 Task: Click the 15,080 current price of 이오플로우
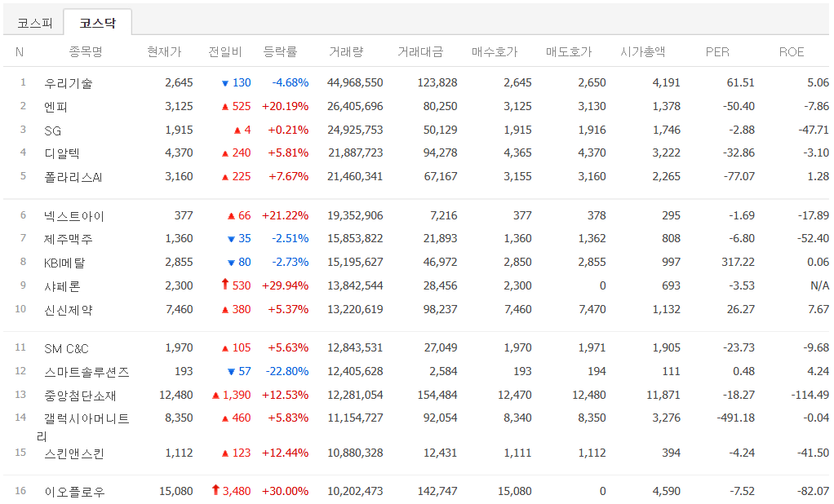click(x=176, y=491)
